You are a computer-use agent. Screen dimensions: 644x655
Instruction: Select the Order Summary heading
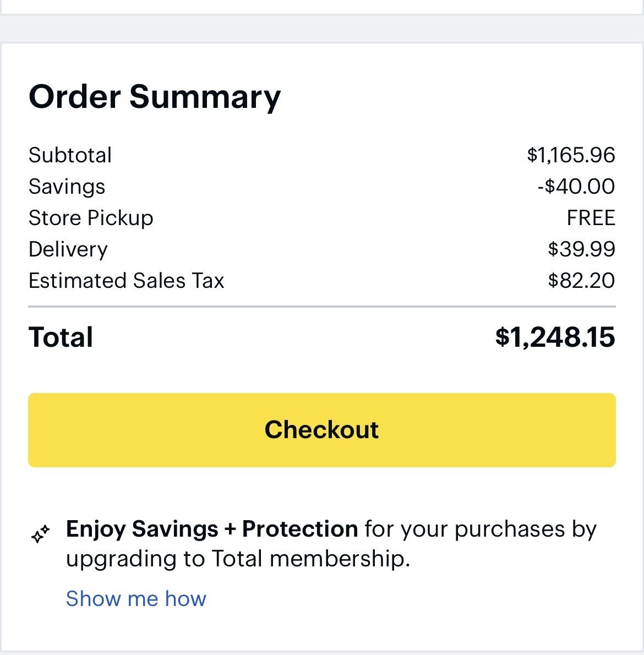pyautogui.click(x=155, y=96)
